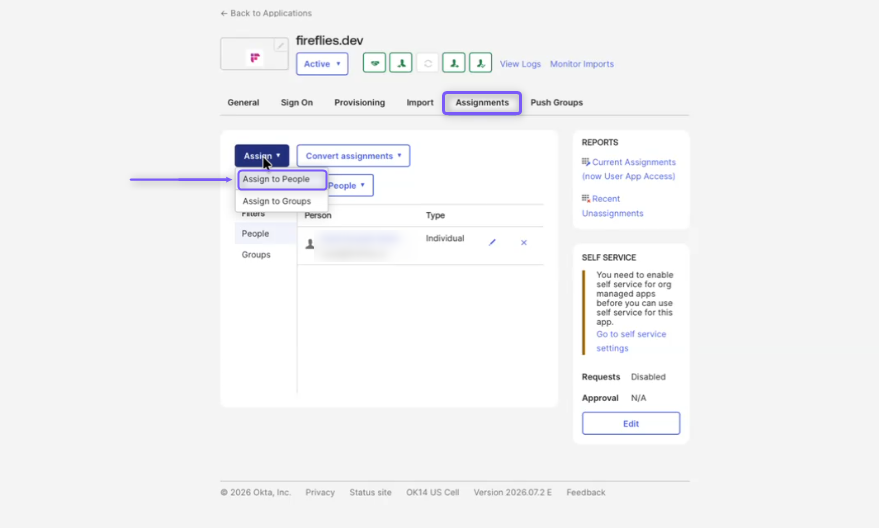
Task: Open Current Assignments report link
Action: [629, 169]
